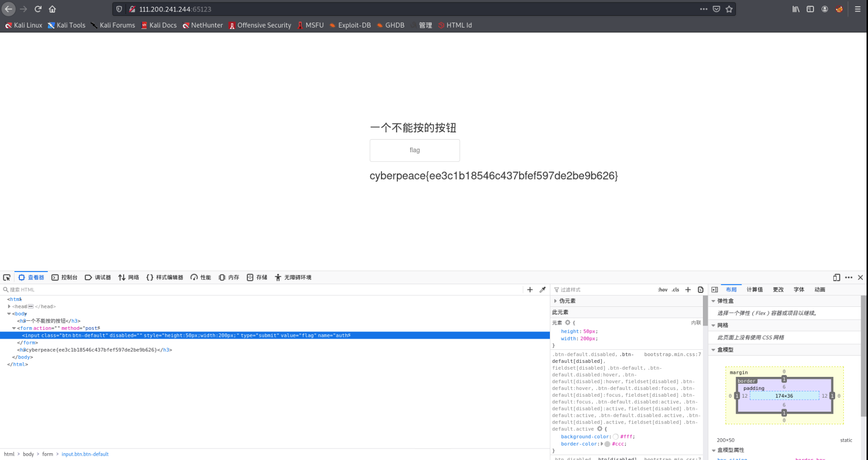868x460 pixels.
Task: Toggle the :hov pseudo-class panel
Action: click(662, 289)
